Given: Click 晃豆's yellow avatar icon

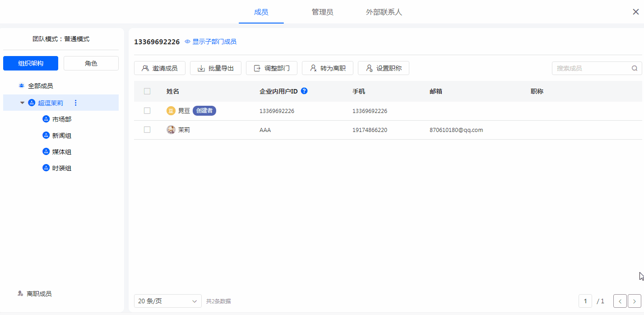Looking at the screenshot, I should (x=171, y=111).
